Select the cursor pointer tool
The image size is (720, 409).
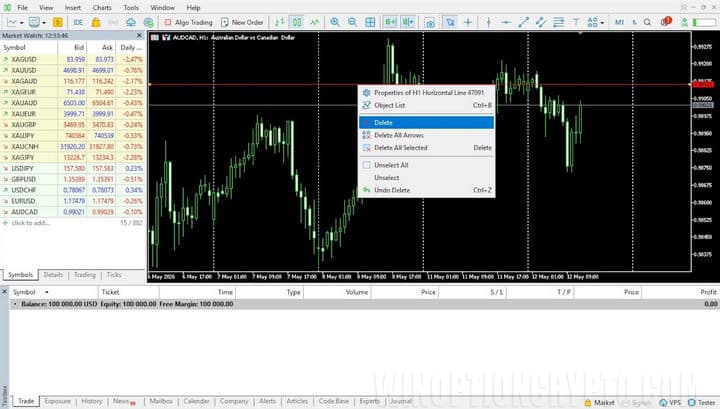tap(450, 22)
